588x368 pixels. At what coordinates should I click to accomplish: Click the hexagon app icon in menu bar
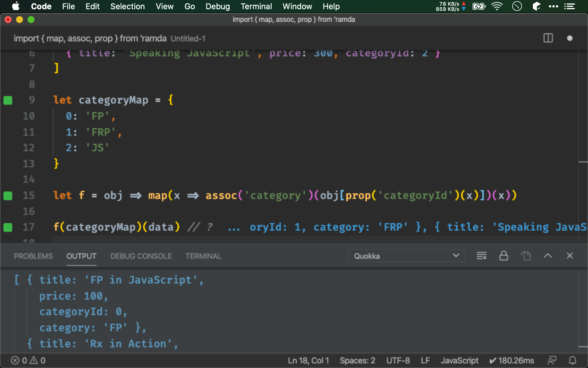[536, 6]
